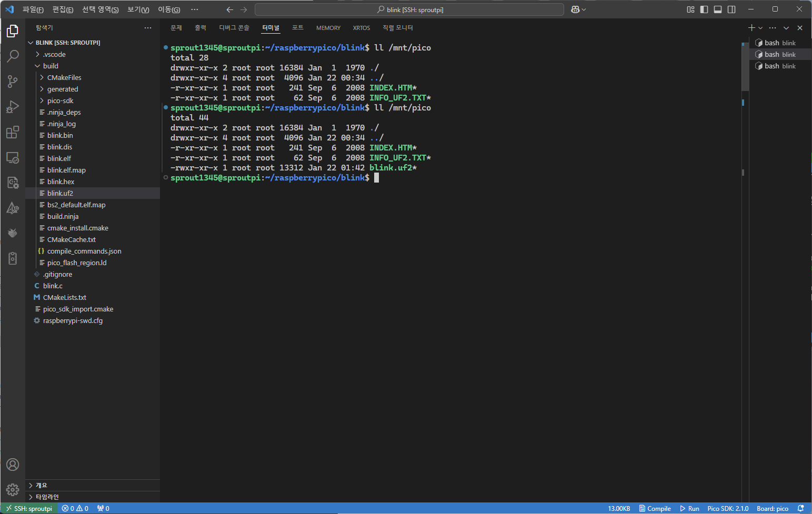Toggle the secondary sidebar visibility

tap(731, 9)
